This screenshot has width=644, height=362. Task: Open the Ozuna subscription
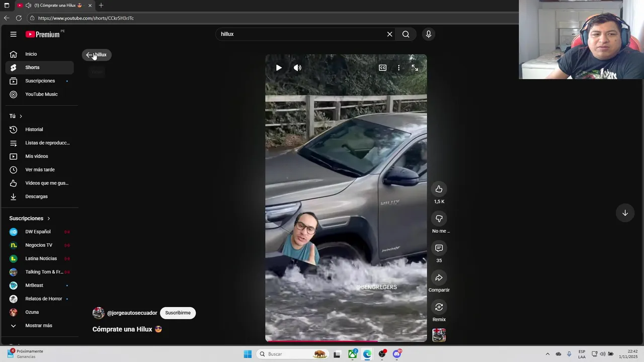point(39,312)
